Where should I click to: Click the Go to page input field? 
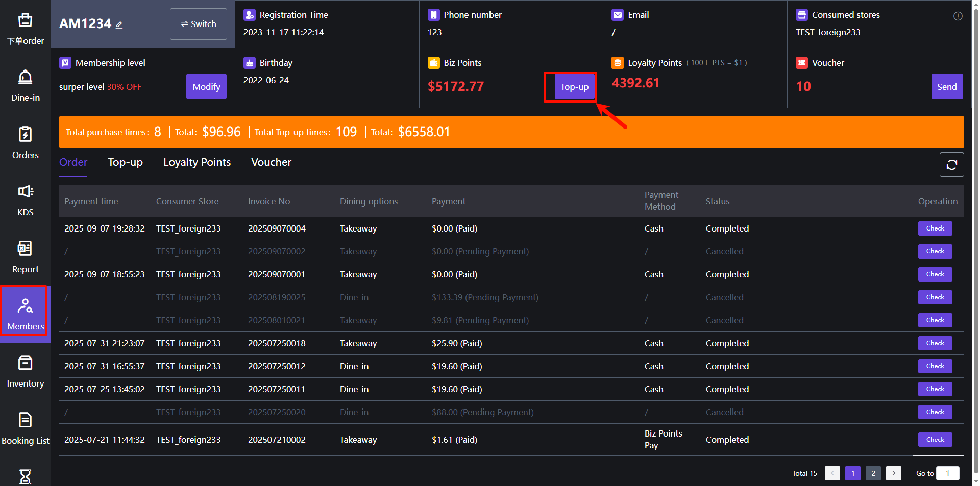click(x=947, y=473)
